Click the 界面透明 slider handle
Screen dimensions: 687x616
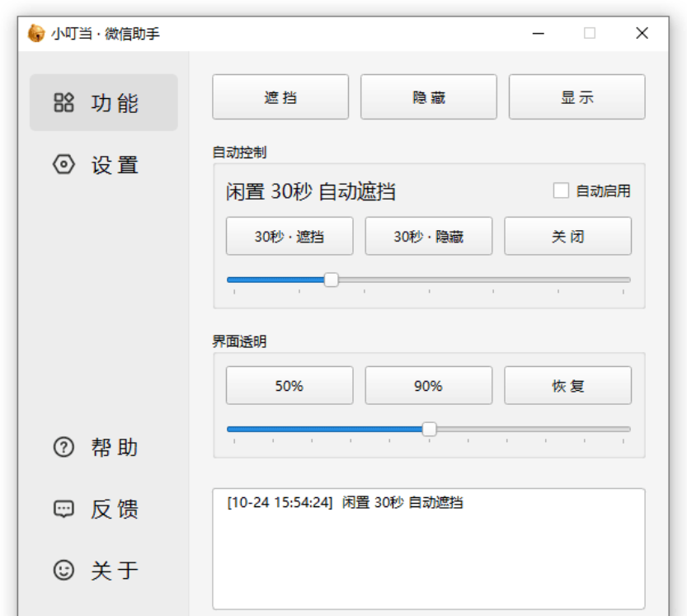coord(429,429)
